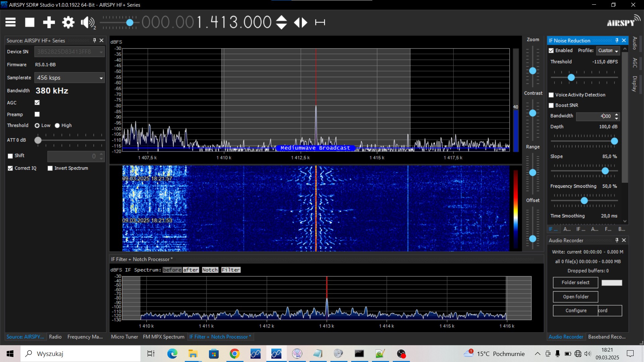The image size is (644, 362).
Task: Open File Explorer from the taskbar
Action: pos(193,354)
